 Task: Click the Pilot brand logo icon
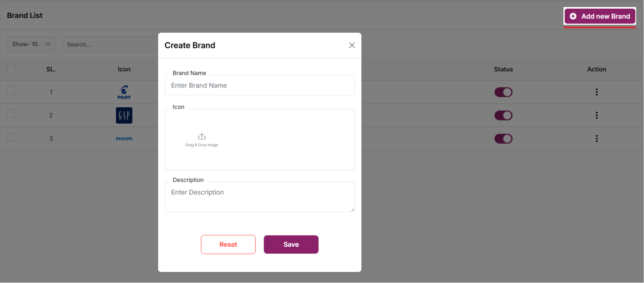point(124,92)
